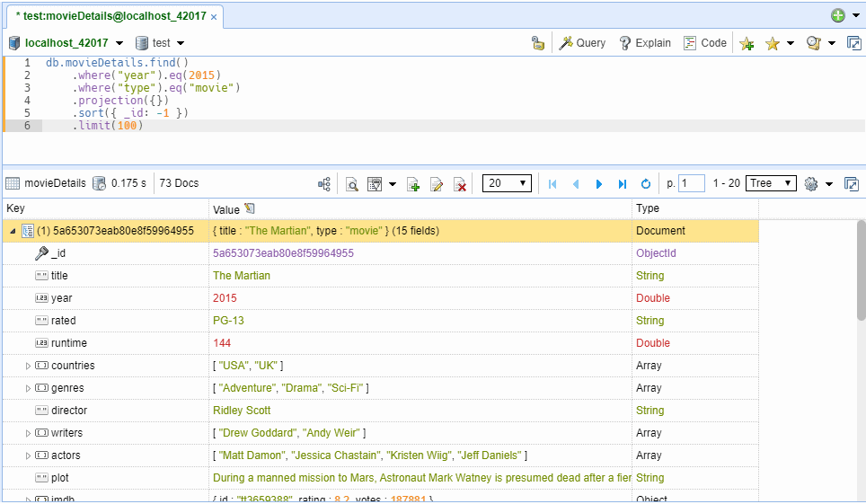Click the page number input field
Image resolution: width=866 pixels, height=504 pixels.
pyautogui.click(x=692, y=183)
